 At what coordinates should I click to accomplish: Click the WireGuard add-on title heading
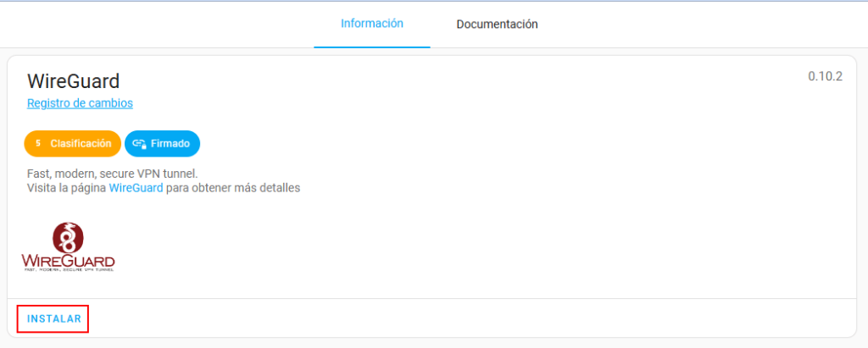click(x=73, y=81)
